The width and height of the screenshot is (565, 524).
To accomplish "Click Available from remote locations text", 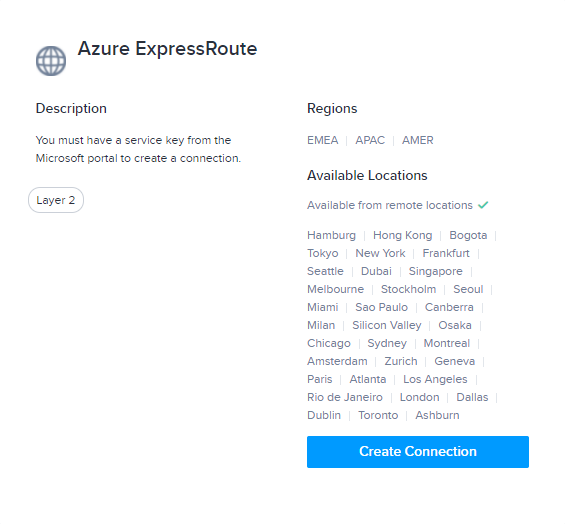I will [x=390, y=205].
